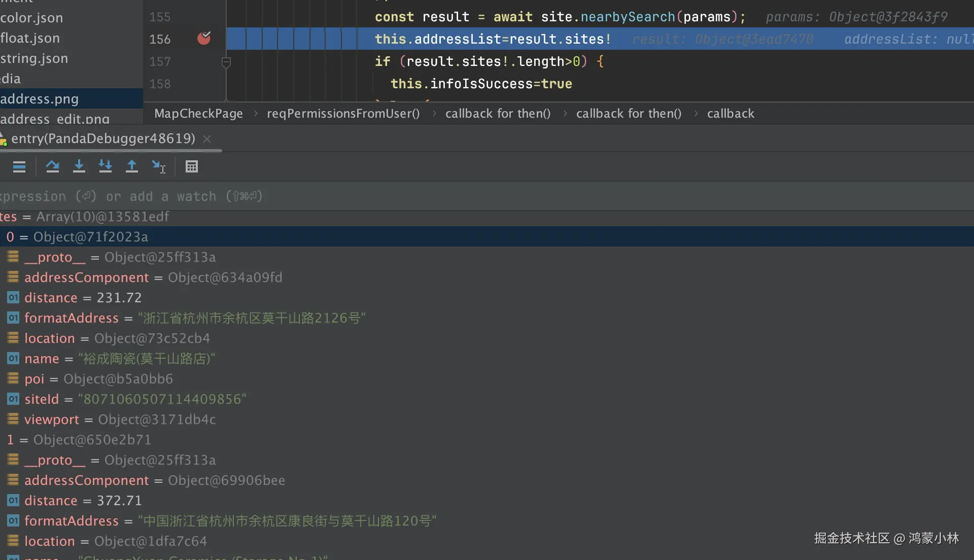Viewport: 974px width, 560px height.
Task: Open the Evaluate Expression calculator icon
Action: [192, 166]
